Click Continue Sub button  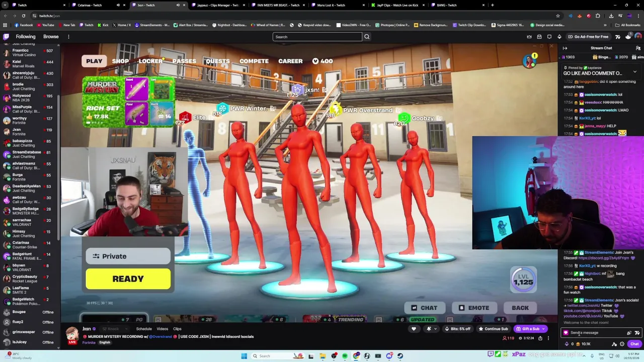pyautogui.click(x=493, y=329)
